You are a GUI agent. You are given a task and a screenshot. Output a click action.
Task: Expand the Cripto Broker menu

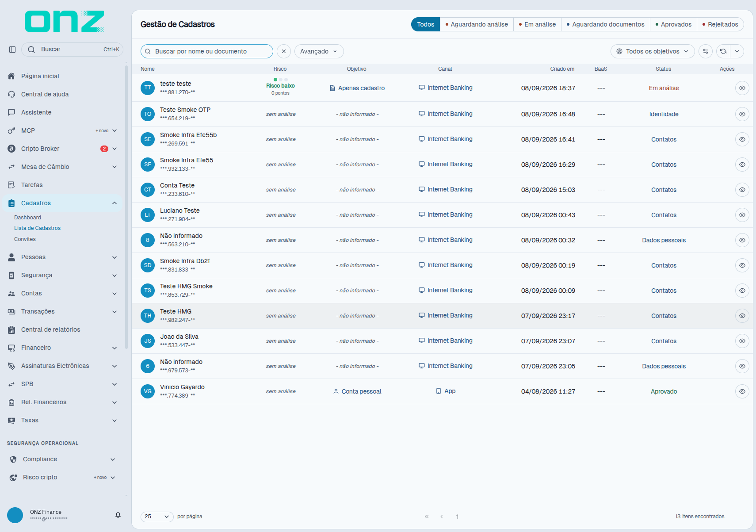pyautogui.click(x=115, y=149)
